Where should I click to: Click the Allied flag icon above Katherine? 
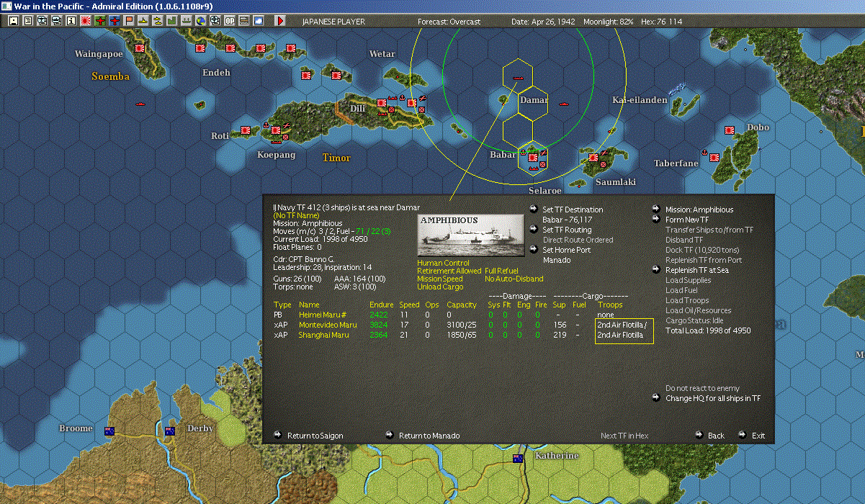click(x=517, y=458)
